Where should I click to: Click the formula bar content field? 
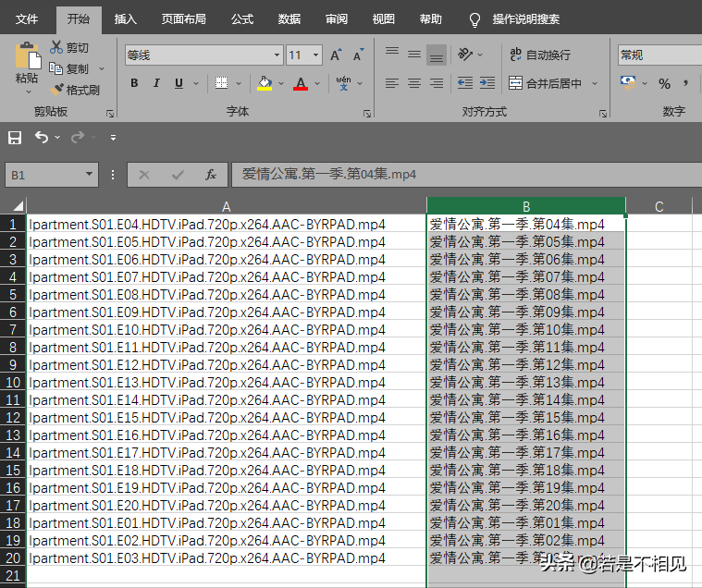coord(466,175)
